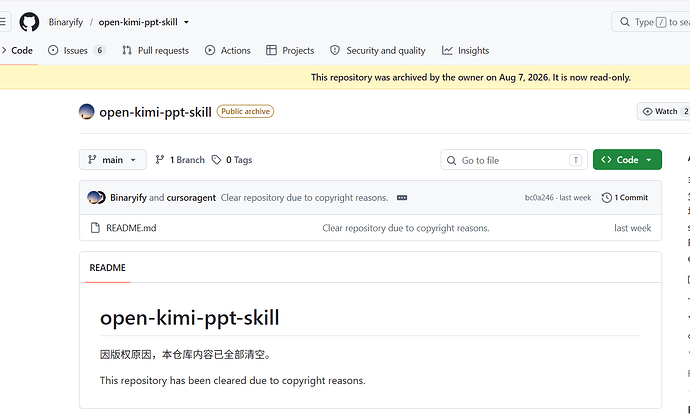Open the hamburger navigation menu

pos(4,22)
